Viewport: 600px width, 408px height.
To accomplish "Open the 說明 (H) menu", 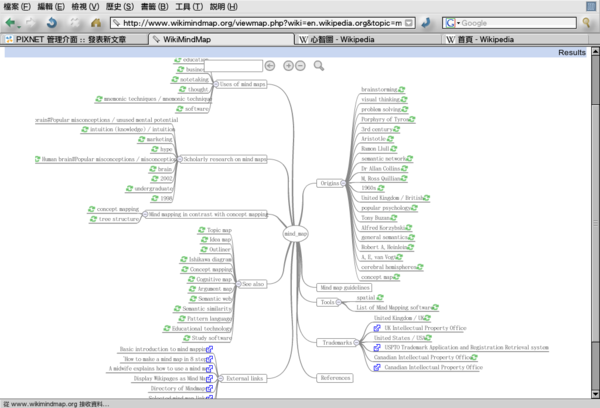I will (x=223, y=7).
